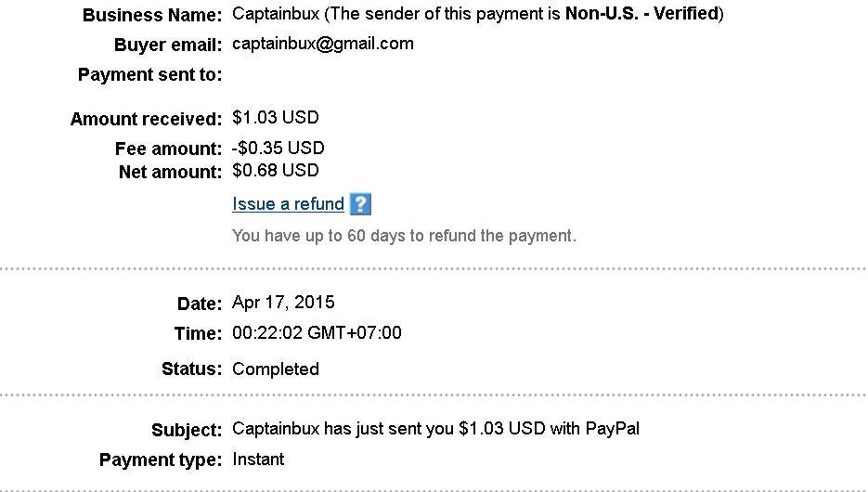Image resolution: width=868 pixels, height=492 pixels.
Task: Select the Instant payment type value
Action: pyautogui.click(x=258, y=460)
